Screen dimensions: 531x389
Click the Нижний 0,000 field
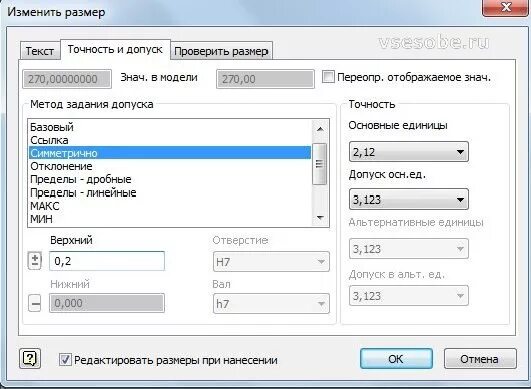point(107,303)
